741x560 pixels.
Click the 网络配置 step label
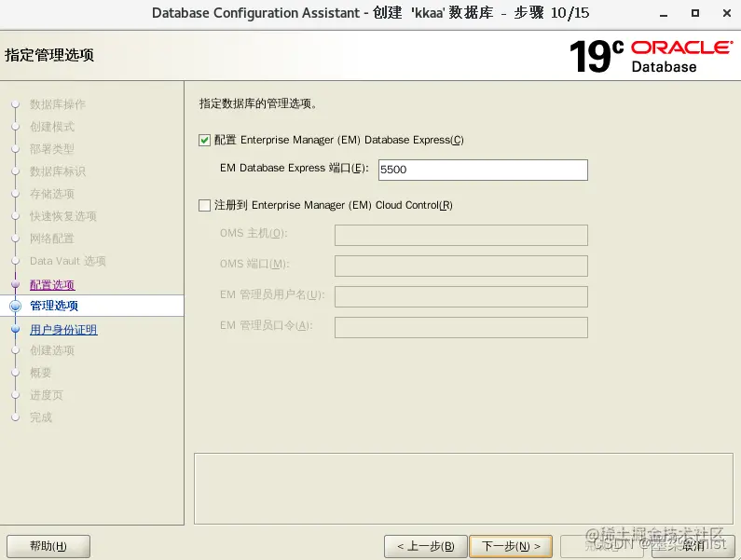click(52, 239)
